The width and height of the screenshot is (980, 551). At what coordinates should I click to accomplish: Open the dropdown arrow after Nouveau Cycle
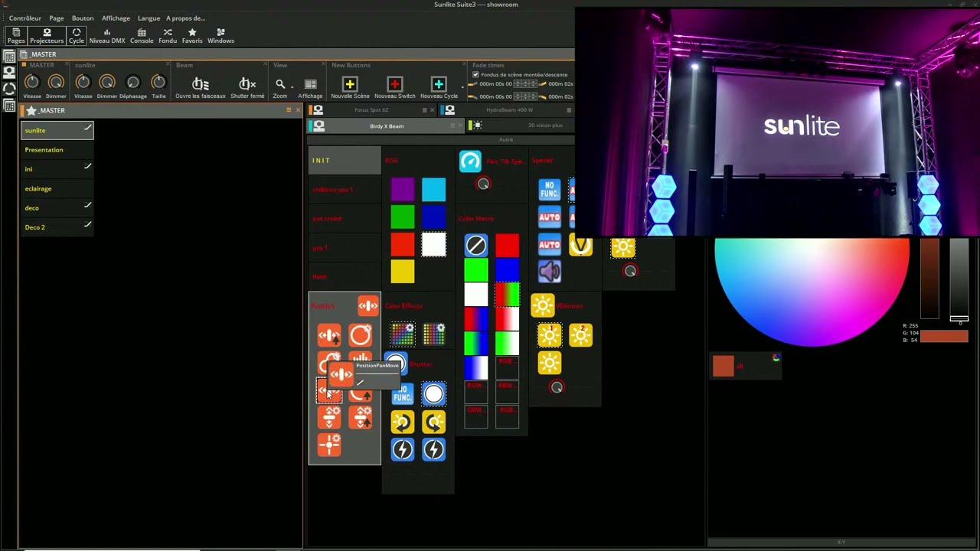click(x=462, y=86)
